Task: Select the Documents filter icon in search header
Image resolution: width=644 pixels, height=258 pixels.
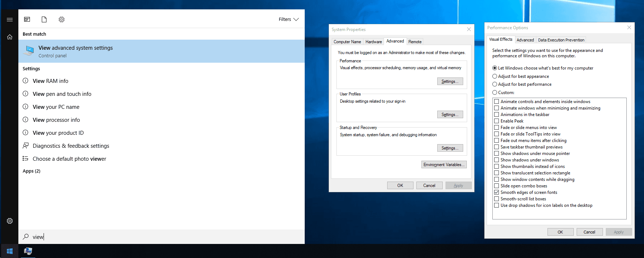Action: [44, 19]
